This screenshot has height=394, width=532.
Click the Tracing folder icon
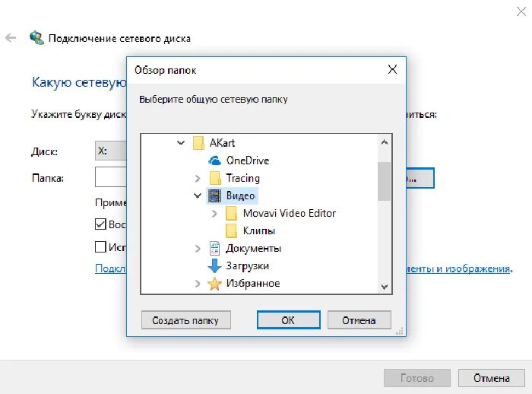(x=215, y=178)
